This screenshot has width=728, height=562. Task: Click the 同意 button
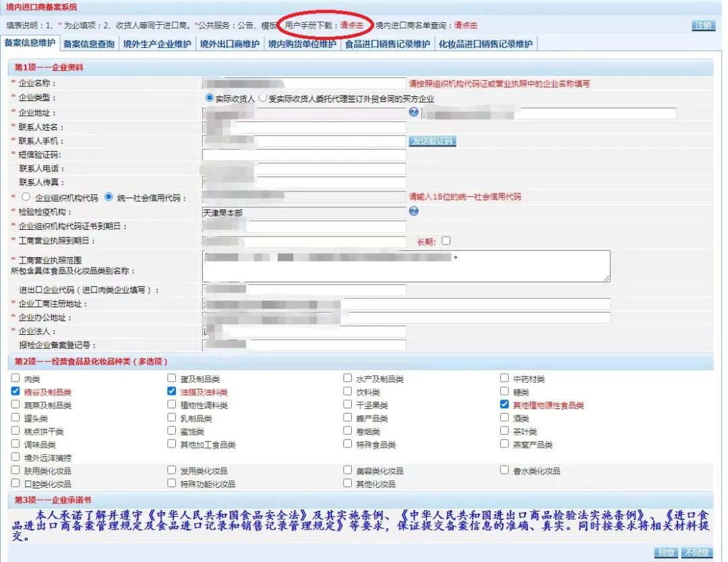(x=667, y=553)
